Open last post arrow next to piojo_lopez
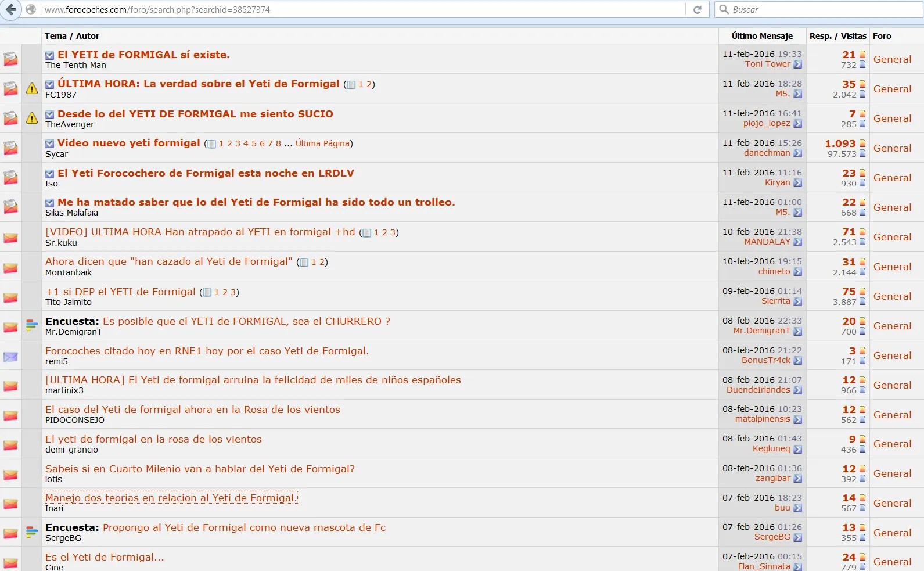The image size is (924, 571). pyautogui.click(x=798, y=124)
